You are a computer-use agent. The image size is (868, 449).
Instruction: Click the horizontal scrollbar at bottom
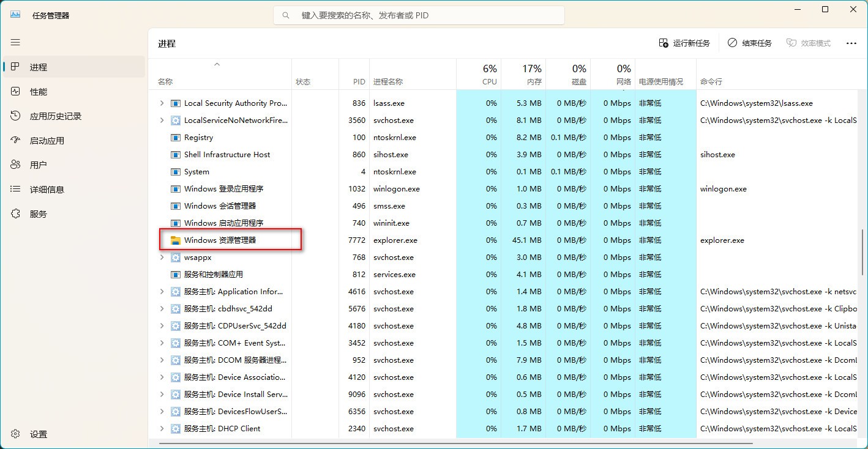click(x=455, y=442)
